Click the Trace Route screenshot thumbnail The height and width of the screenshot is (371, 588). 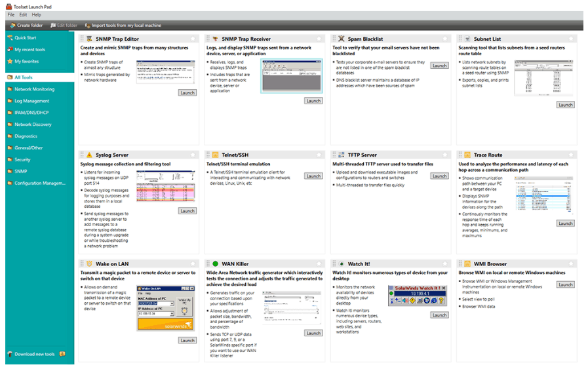coord(543,195)
